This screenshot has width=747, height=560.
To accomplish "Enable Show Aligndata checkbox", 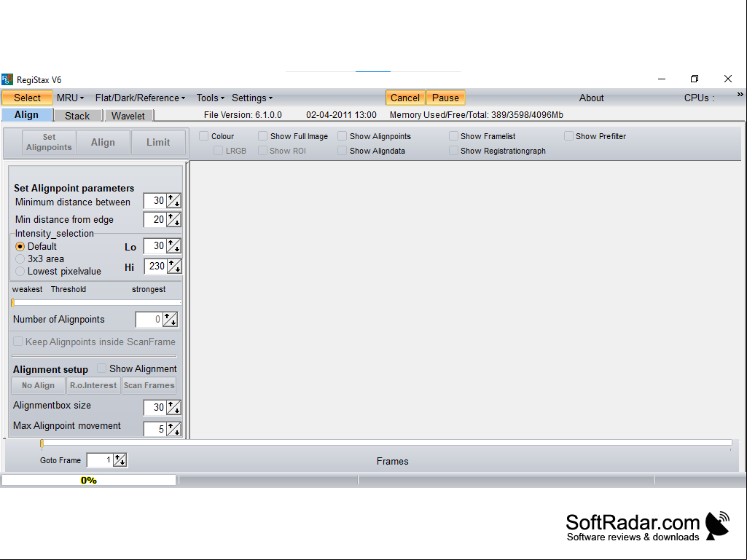I will click(x=342, y=151).
